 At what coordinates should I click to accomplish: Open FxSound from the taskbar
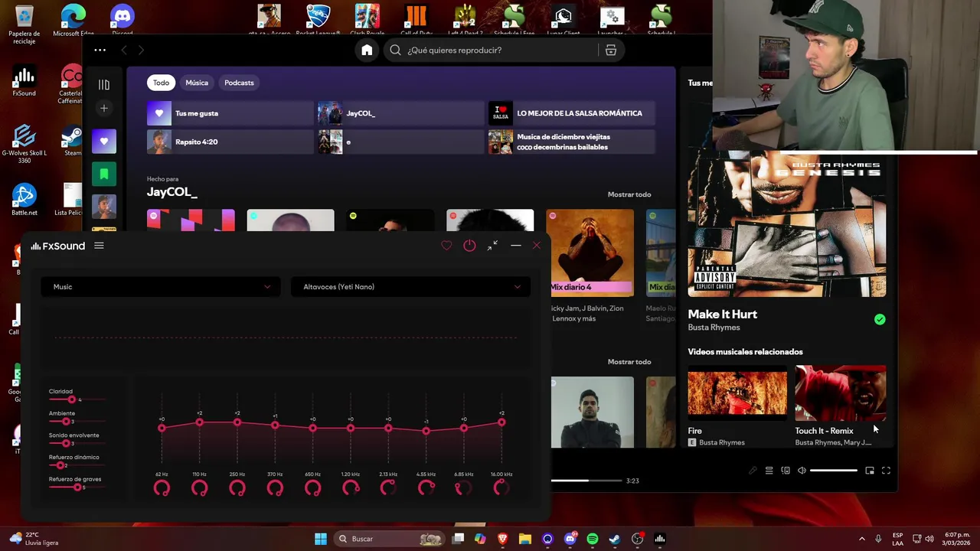tap(659, 539)
